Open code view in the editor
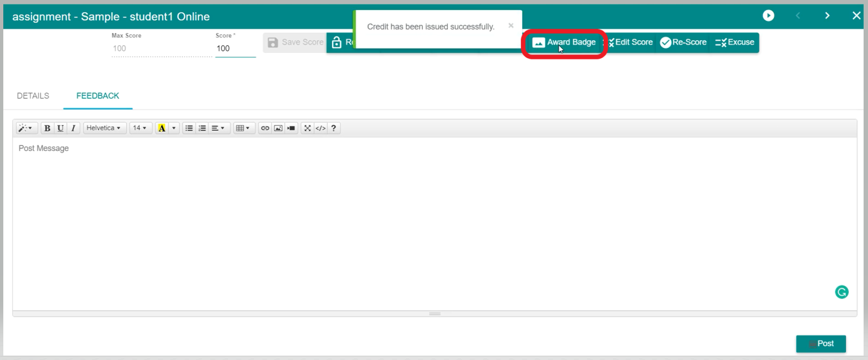Image resolution: width=868 pixels, height=360 pixels. point(321,128)
